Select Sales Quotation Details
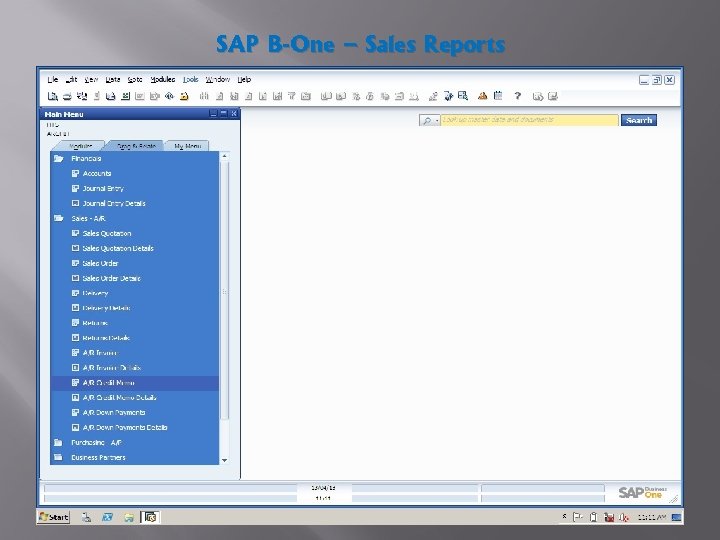The height and width of the screenshot is (540, 720). [118, 248]
